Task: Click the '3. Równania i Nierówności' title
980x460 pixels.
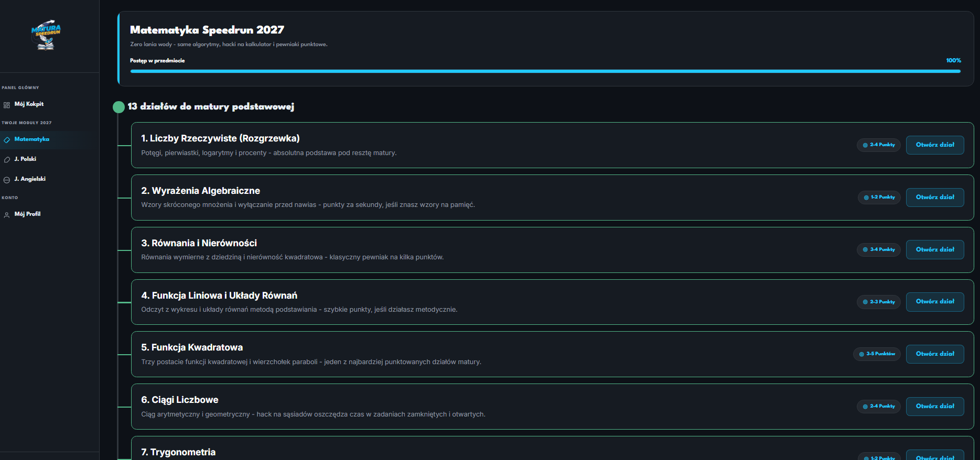Action: (x=199, y=243)
